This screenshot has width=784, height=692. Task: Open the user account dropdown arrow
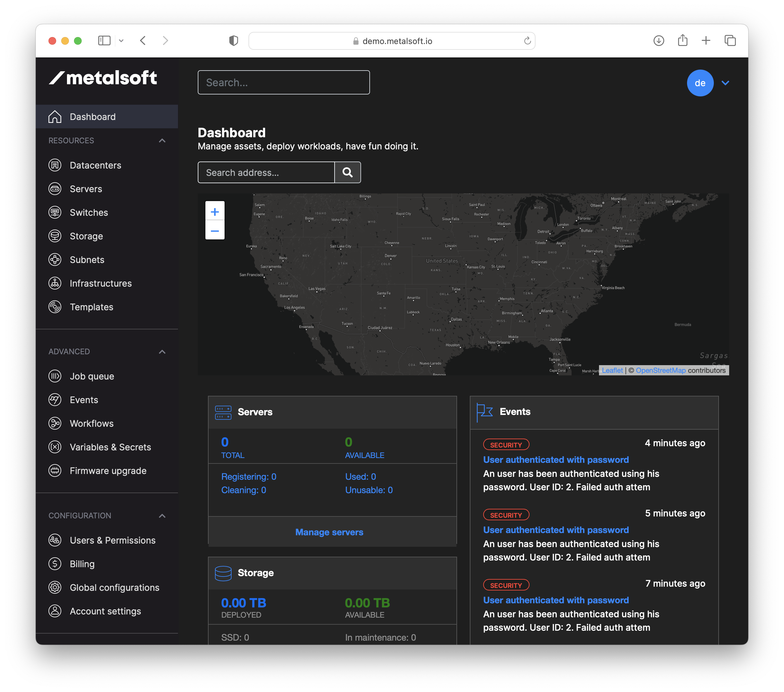725,83
